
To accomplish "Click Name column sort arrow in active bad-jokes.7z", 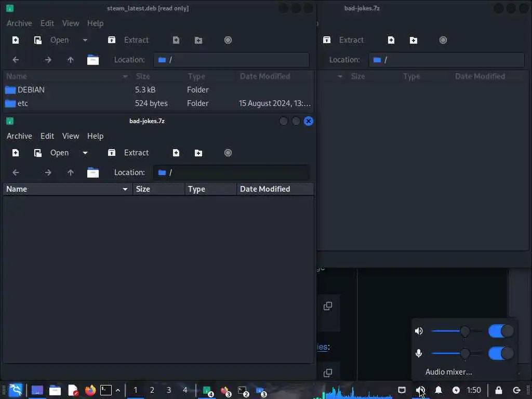I will coord(125,189).
